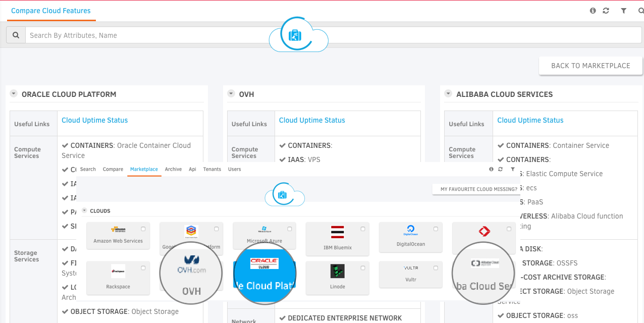Click the Rackspace logo
Screen dimensions: 644x323
[118, 272]
